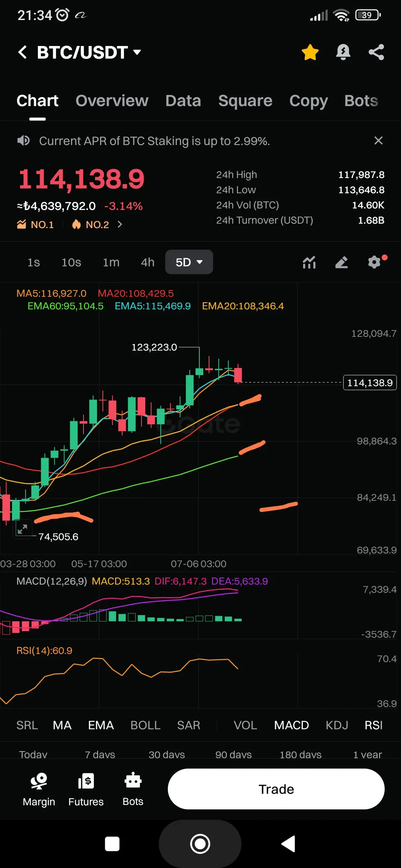
Task: Select the 10s timeframe
Action: tap(71, 262)
